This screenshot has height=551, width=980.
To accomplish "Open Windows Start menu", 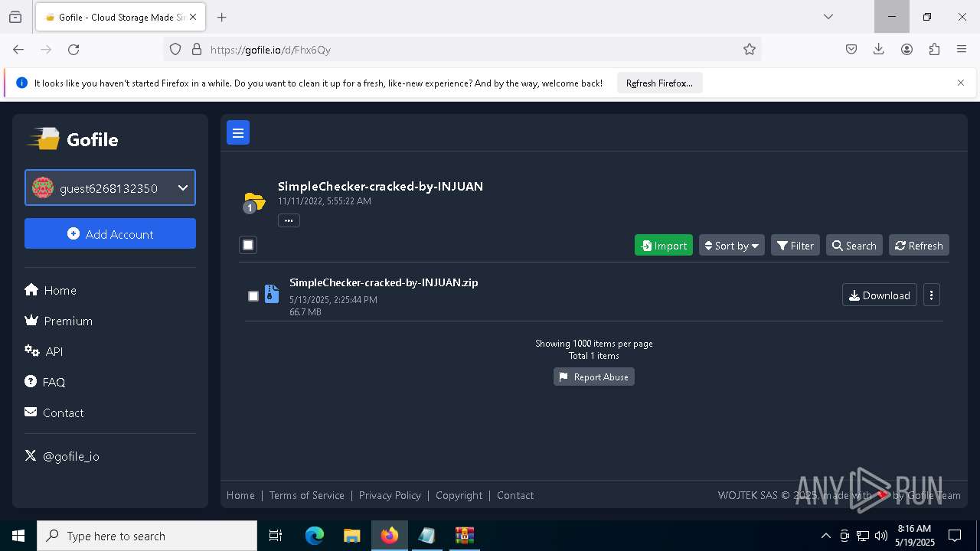I will coord(18,536).
